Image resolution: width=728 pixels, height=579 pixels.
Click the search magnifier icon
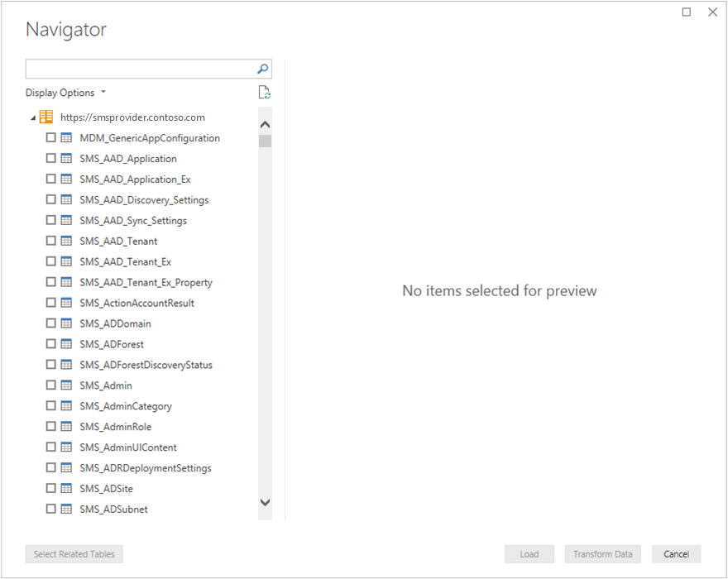click(x=262, y=69)
